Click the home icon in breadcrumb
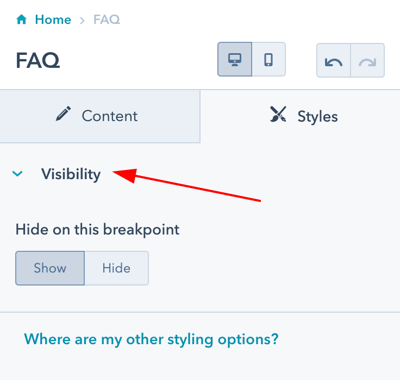 (22, 20)
